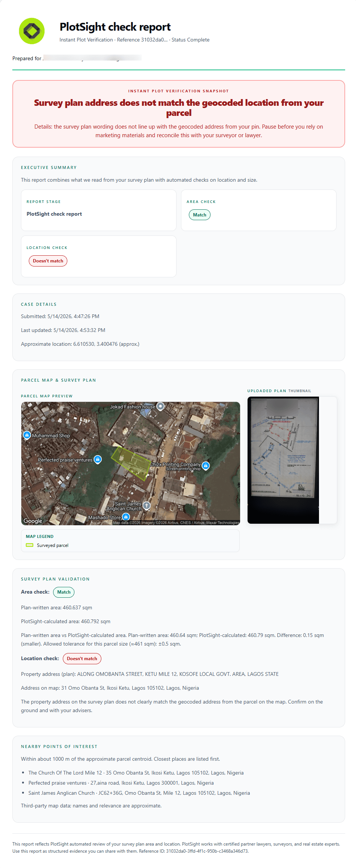Click the surveyed parcel polygon on map

(131, 463)
